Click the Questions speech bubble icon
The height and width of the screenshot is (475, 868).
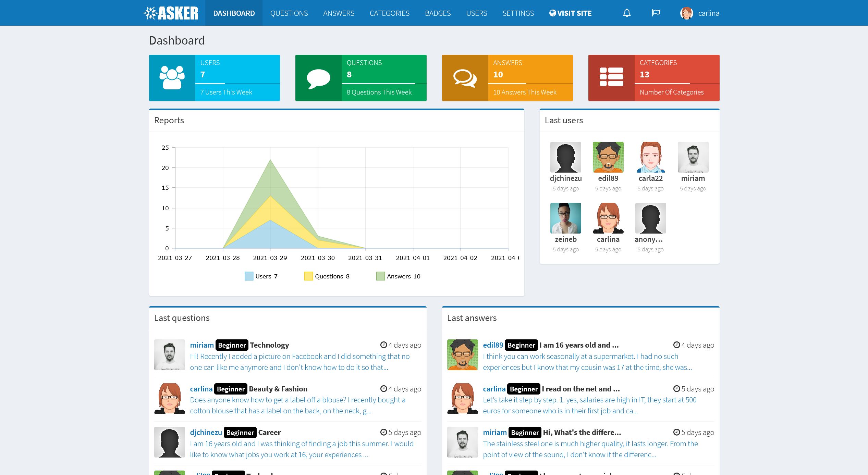coord(318,78)
